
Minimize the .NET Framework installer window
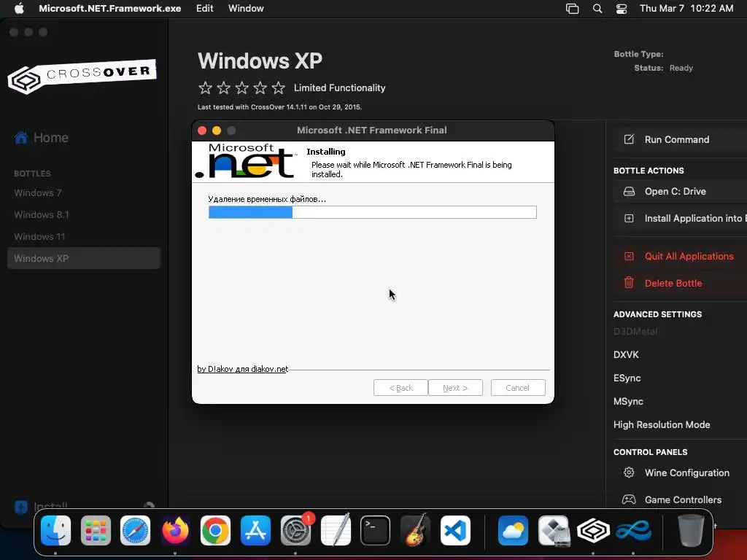(x=216, y=131)
